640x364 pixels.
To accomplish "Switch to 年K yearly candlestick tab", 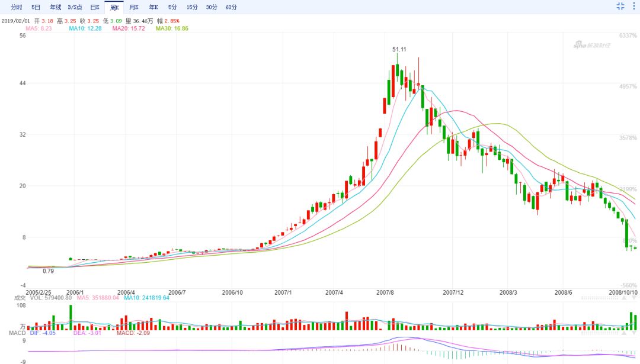I will (153, 8).
